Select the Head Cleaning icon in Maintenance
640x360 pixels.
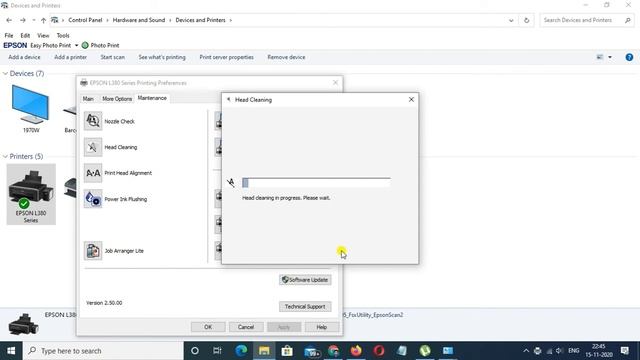click(93, 147)
